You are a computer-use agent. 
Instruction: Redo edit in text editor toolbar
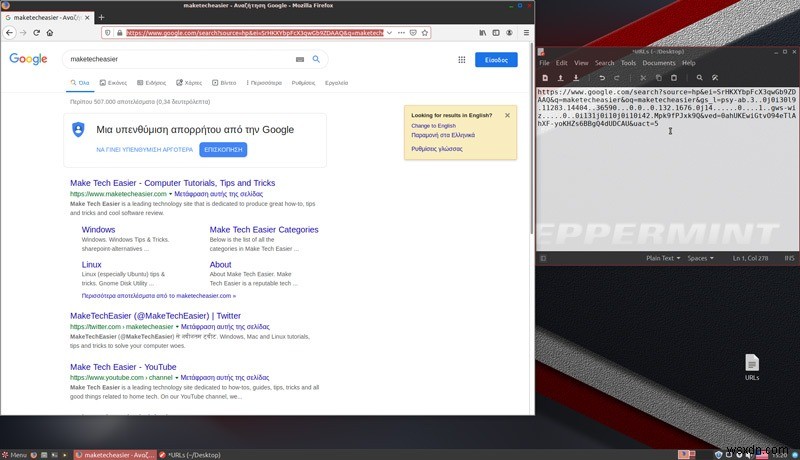coord(617,78)
